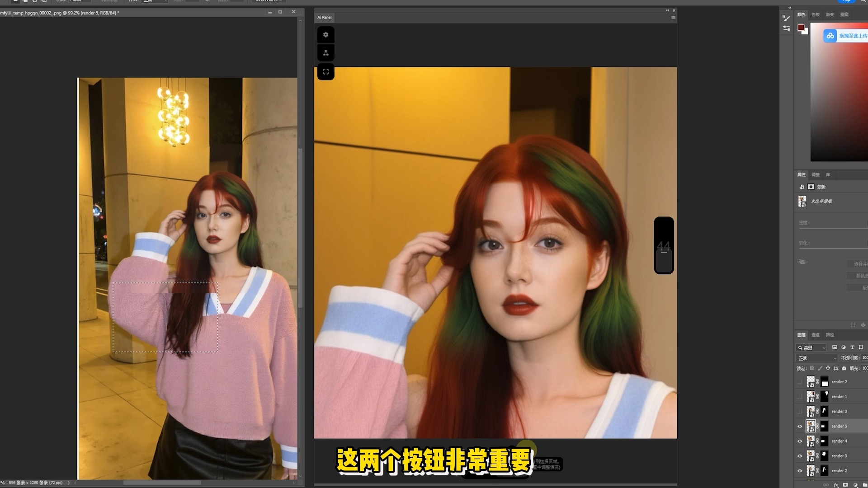
Task: Click the lock all icon in the Layers panel
Action: click(844, 368)
